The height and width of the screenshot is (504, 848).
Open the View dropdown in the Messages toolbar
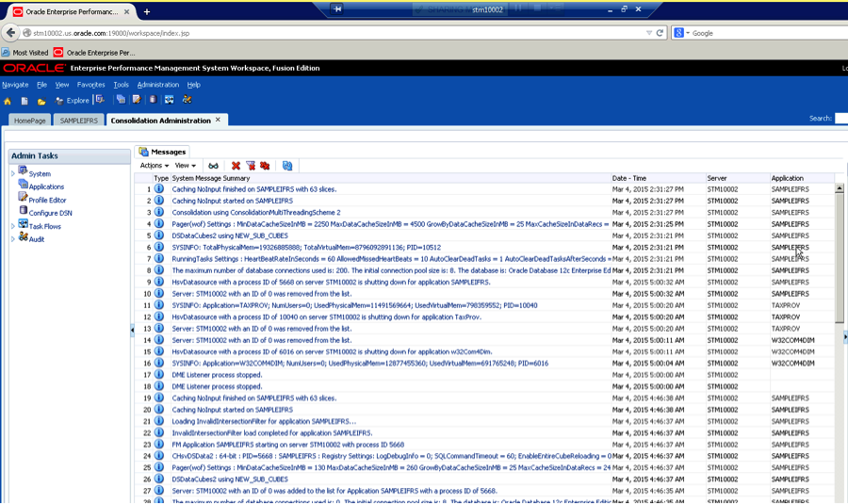point(185,166)
